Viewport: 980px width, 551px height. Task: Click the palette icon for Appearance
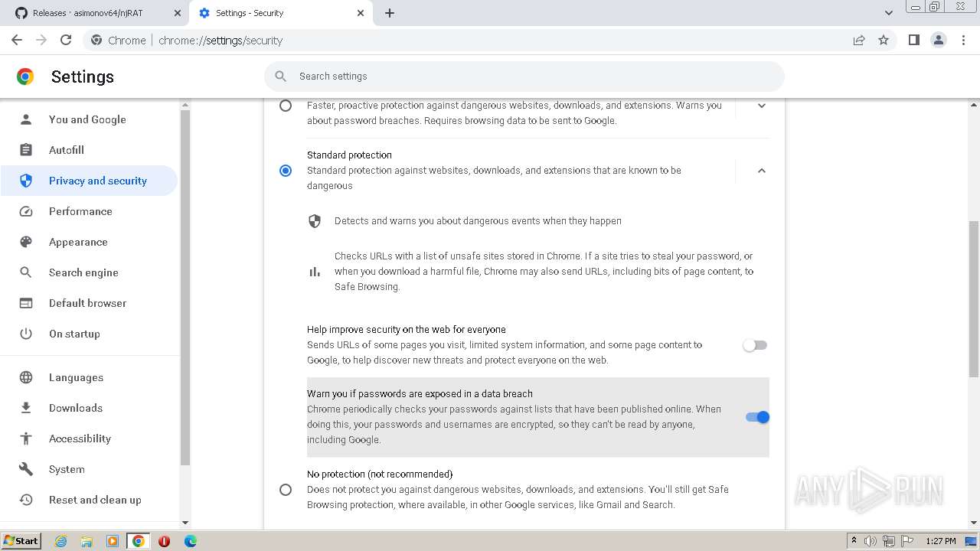(x=26, y=242)
